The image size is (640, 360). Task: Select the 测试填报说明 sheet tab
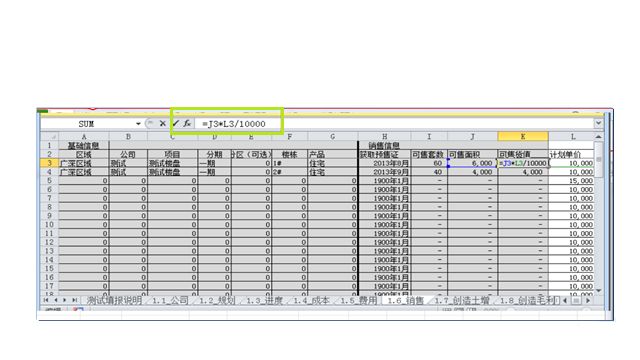click(x=114, y=301)
